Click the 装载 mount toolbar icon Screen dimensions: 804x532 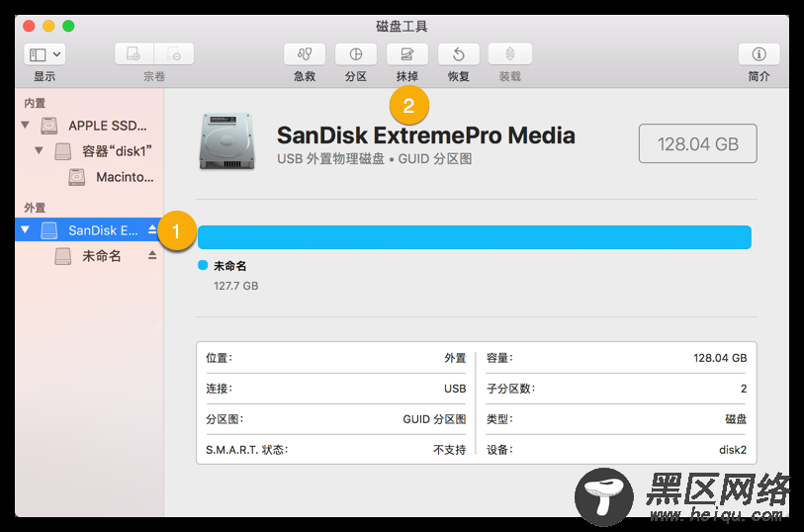point(509,53)
